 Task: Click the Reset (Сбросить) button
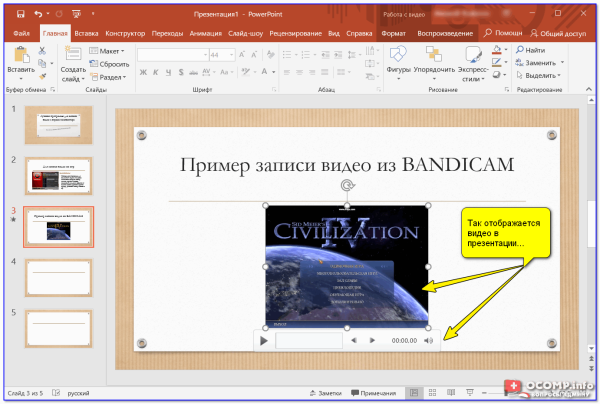[111, 63]
